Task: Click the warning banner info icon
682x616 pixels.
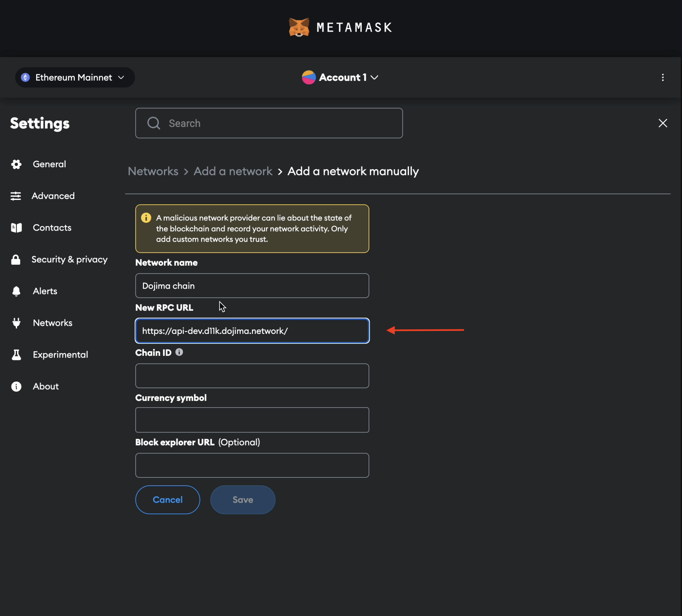Action: (146, 218)
